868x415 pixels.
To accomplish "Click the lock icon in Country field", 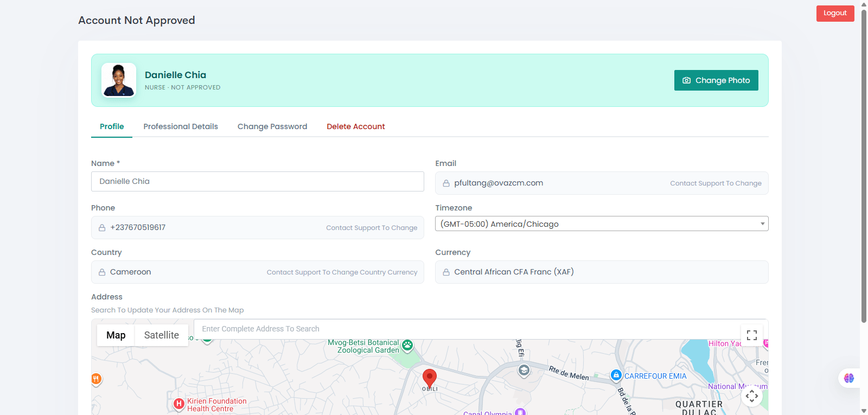I will coord(102,272).
